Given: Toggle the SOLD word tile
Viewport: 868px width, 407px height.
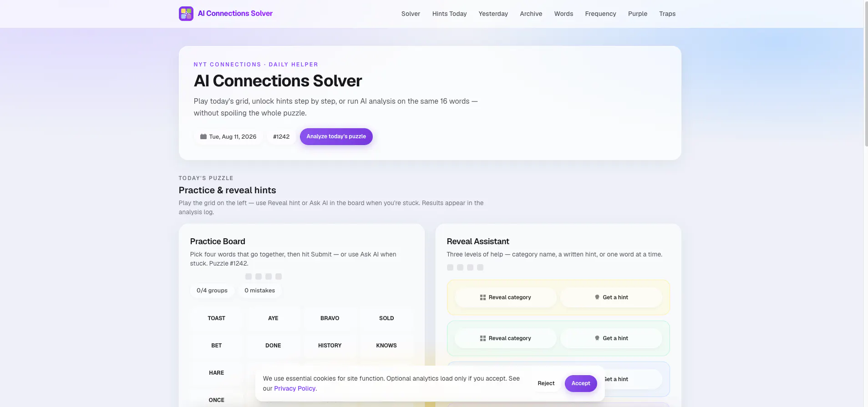Looking at the screenshot, I should [x=386, y=318].
